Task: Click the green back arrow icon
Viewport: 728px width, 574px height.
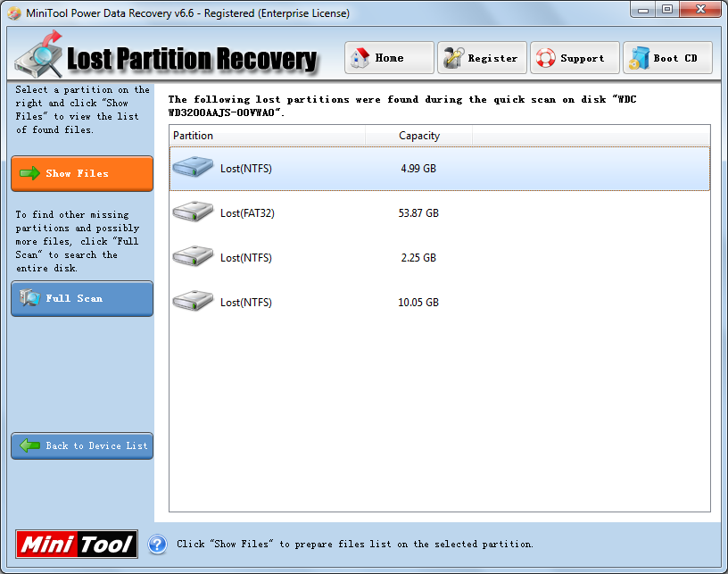Action: pyautogui.click(x=29, y=445)
